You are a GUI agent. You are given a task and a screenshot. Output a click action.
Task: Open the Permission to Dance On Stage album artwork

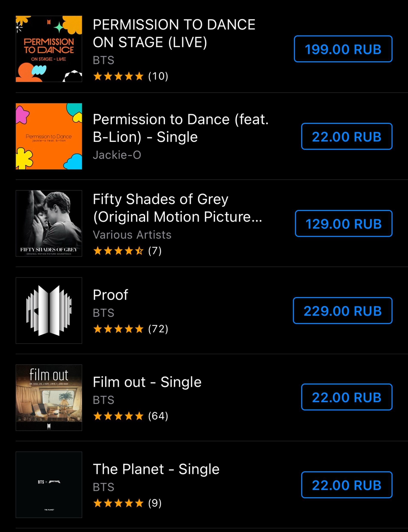pyautogui.click(x=49, y=49)
